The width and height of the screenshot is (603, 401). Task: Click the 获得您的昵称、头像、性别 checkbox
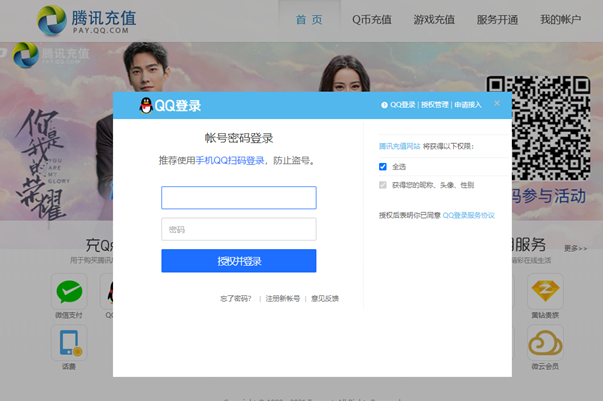click(383, 185)
